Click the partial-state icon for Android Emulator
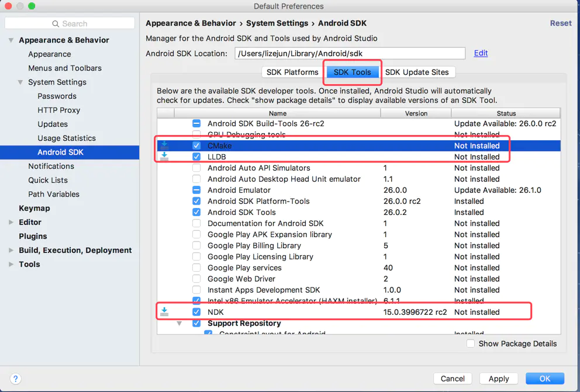Image resolution: width=580 pixels, height=392 pixels. tap(196, 190)
